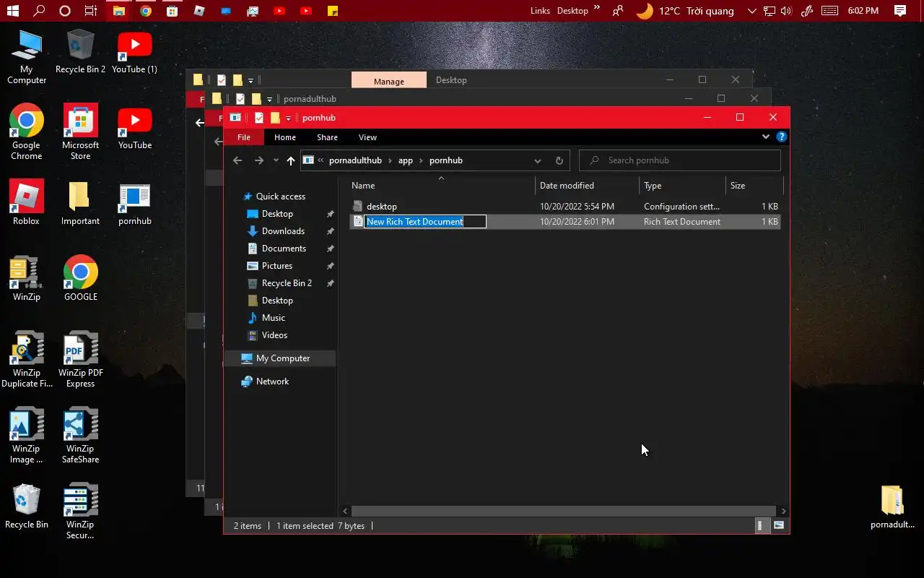
Task: Open the notification center icon in the taskbar
Action: [900, 11]
